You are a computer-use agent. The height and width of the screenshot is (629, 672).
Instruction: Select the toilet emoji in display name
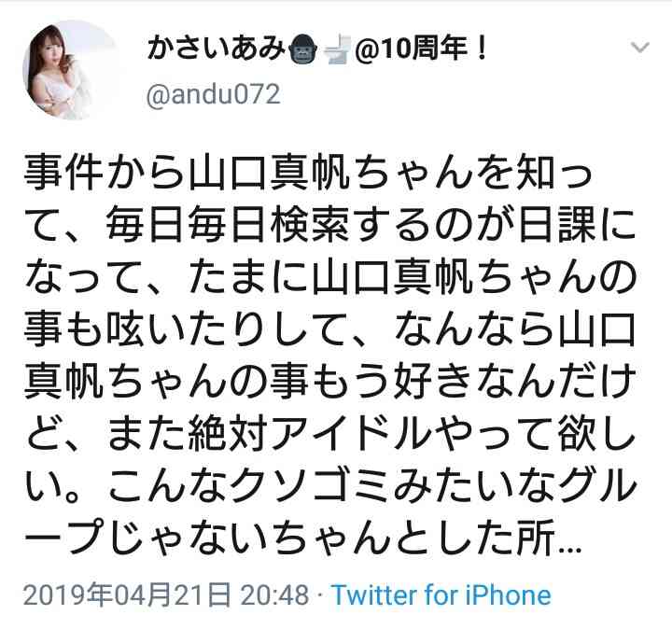point(338,49)
